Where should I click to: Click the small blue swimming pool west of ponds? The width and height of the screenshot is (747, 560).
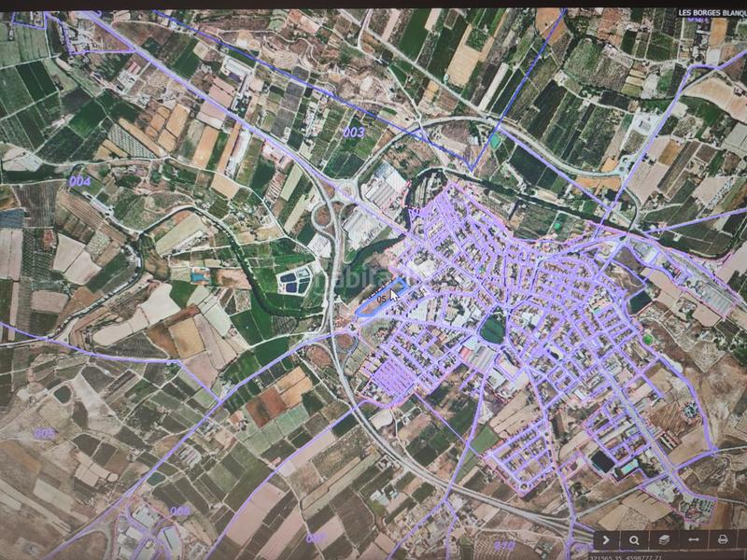coord(199,276)
